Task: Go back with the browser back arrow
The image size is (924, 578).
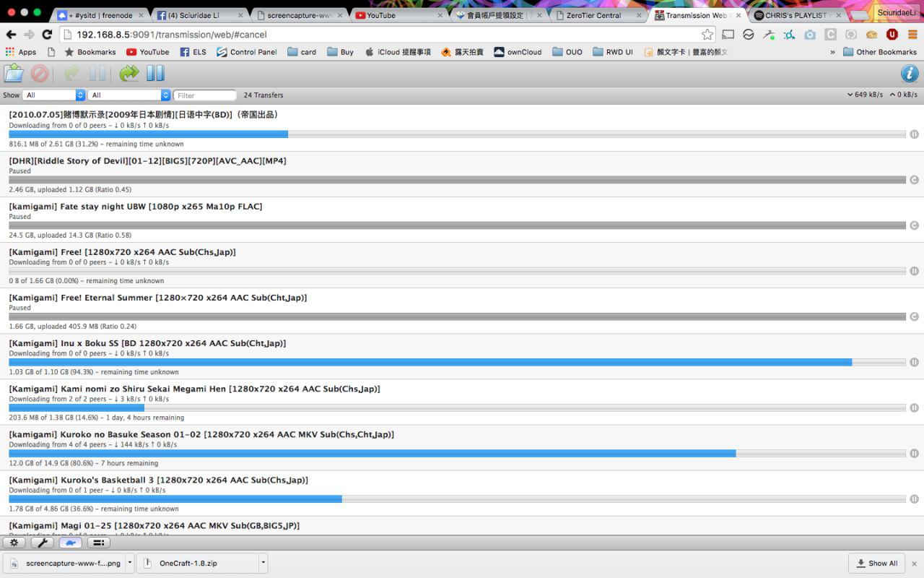Action: point(11,34)
